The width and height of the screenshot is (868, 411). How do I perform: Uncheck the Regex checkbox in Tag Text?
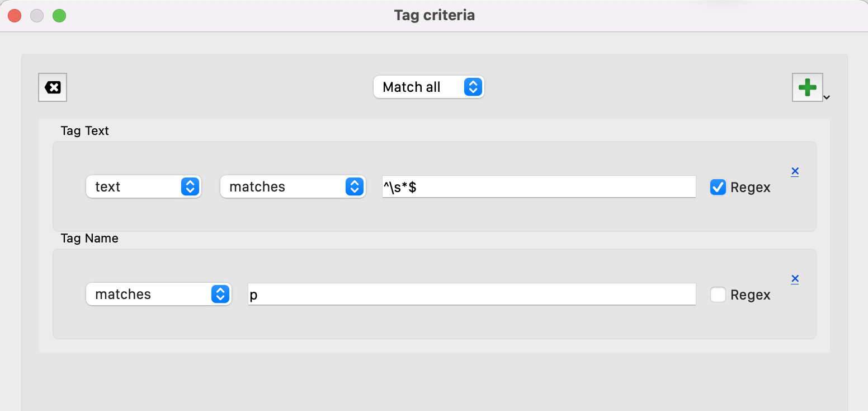718,187
